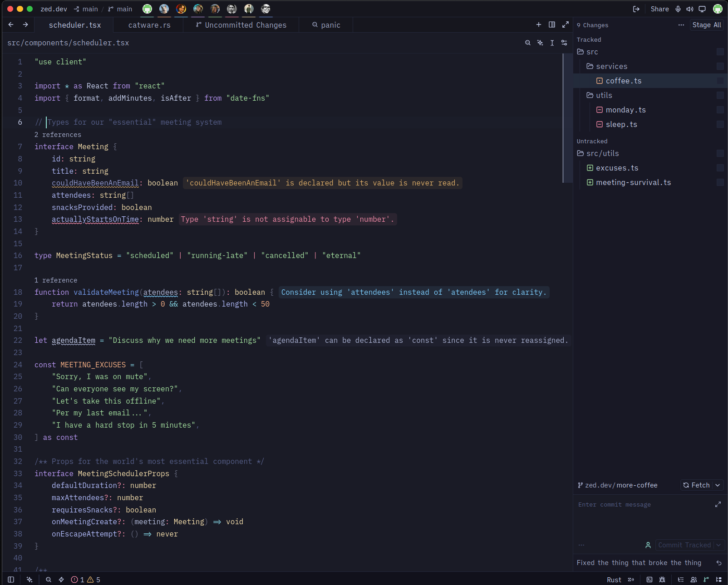The image size is (728, 585).
Task: Click the Share button
Action: (x=659, y=9)
